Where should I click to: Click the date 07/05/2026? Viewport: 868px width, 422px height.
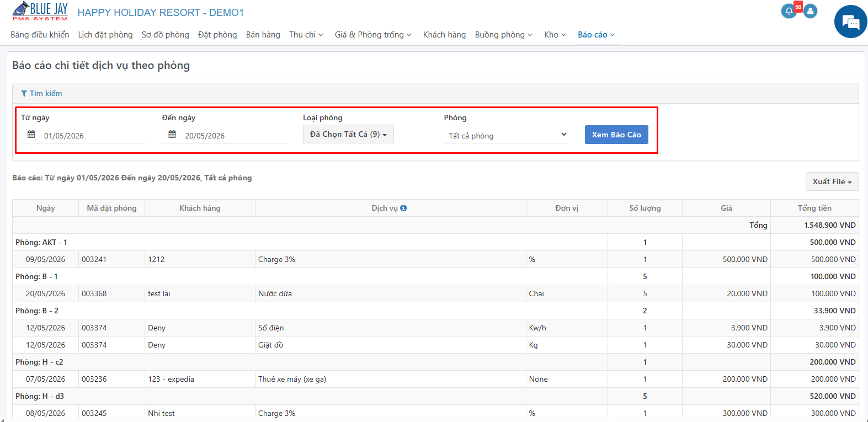click(45, 379)
